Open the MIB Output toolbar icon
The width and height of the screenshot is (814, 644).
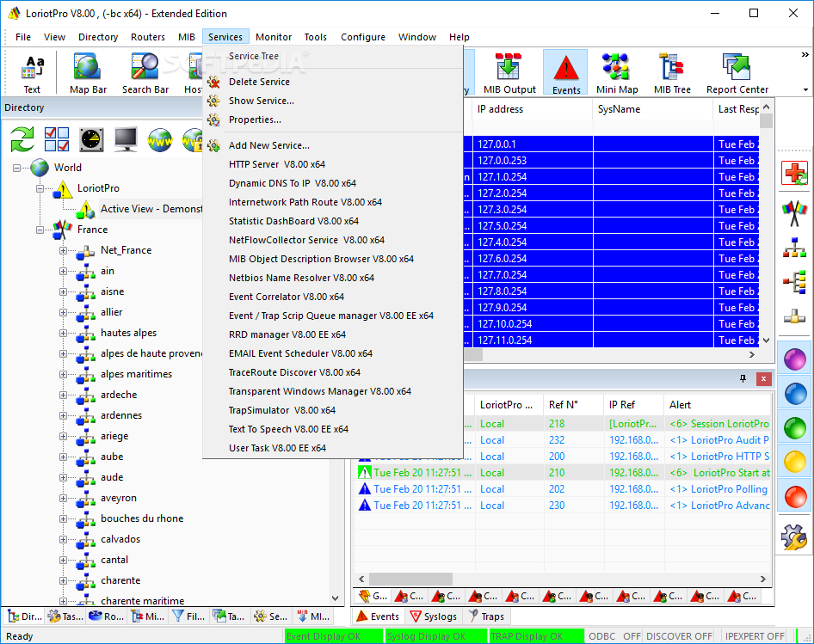click(x=509, y=74)
